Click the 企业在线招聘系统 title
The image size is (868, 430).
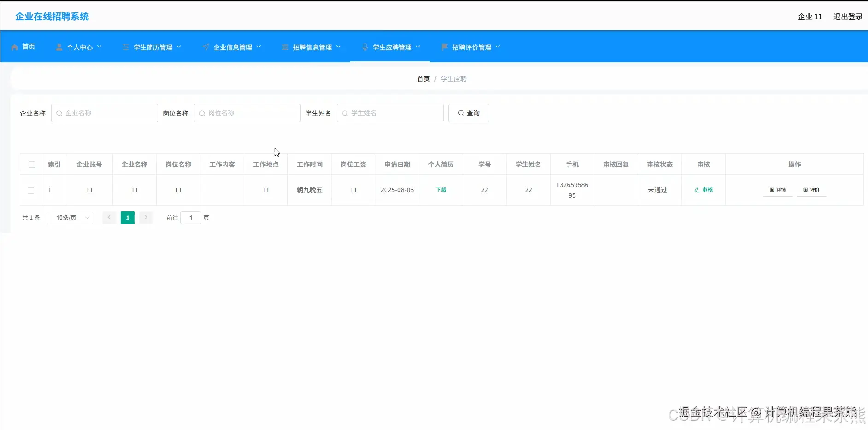click(x=52, y=17)
